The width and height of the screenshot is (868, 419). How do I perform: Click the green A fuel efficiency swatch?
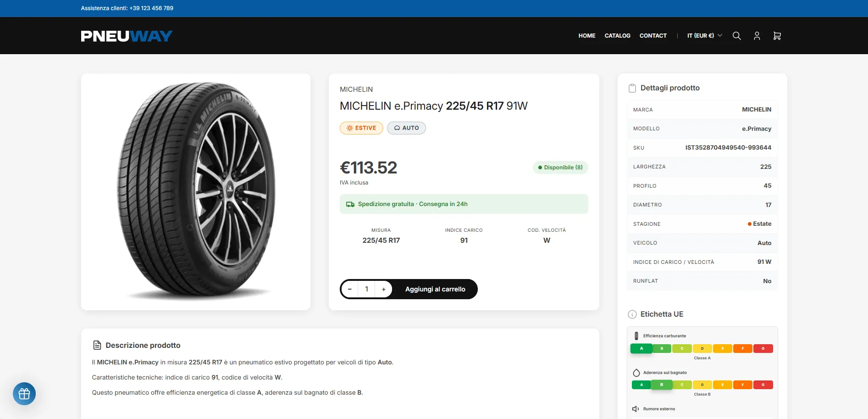point(641,348)
